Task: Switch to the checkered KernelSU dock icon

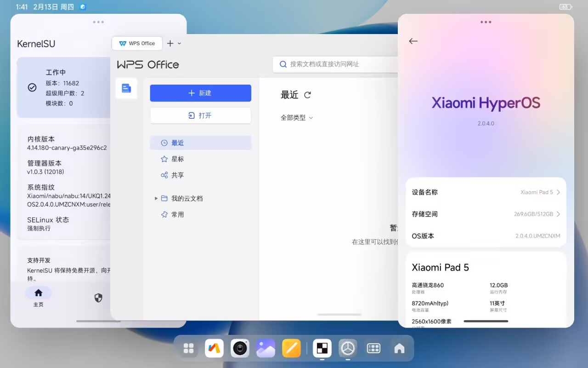Action: pos(322,348)
